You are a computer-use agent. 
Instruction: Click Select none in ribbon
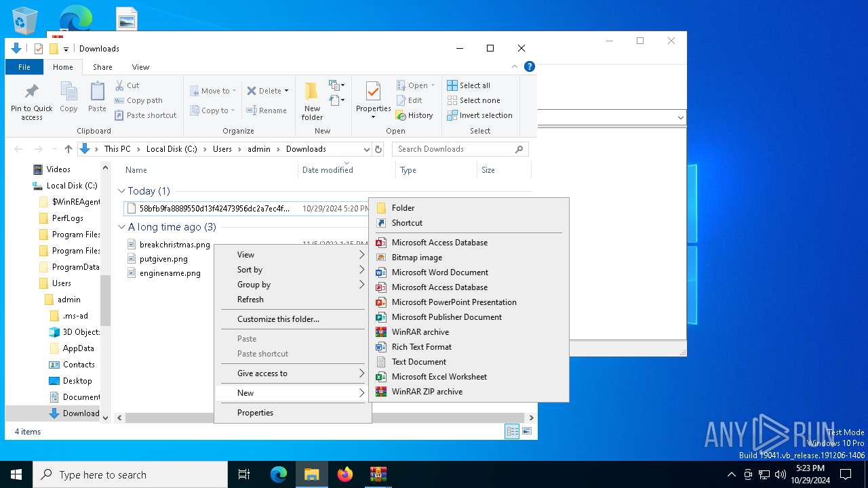pos(473,100)
